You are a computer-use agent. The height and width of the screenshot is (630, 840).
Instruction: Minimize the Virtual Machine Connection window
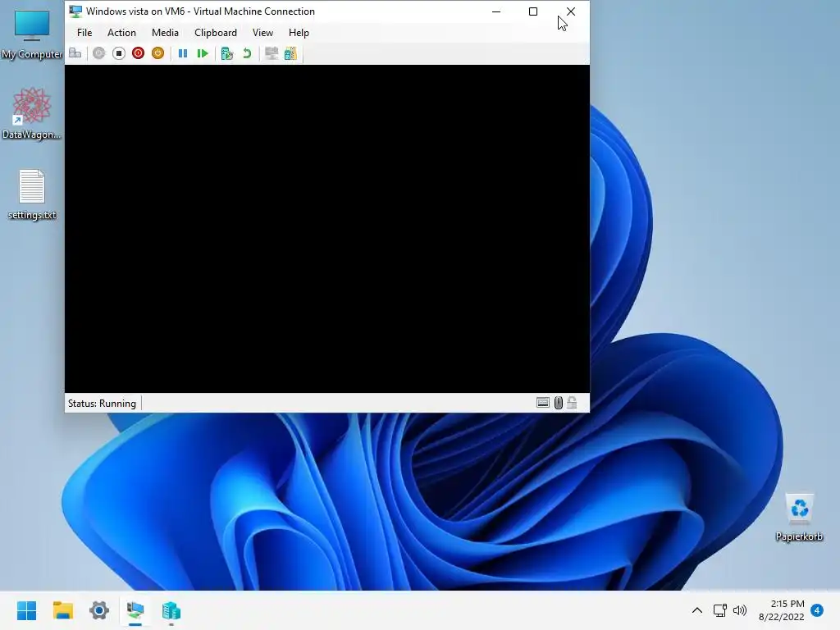point(496,11)
